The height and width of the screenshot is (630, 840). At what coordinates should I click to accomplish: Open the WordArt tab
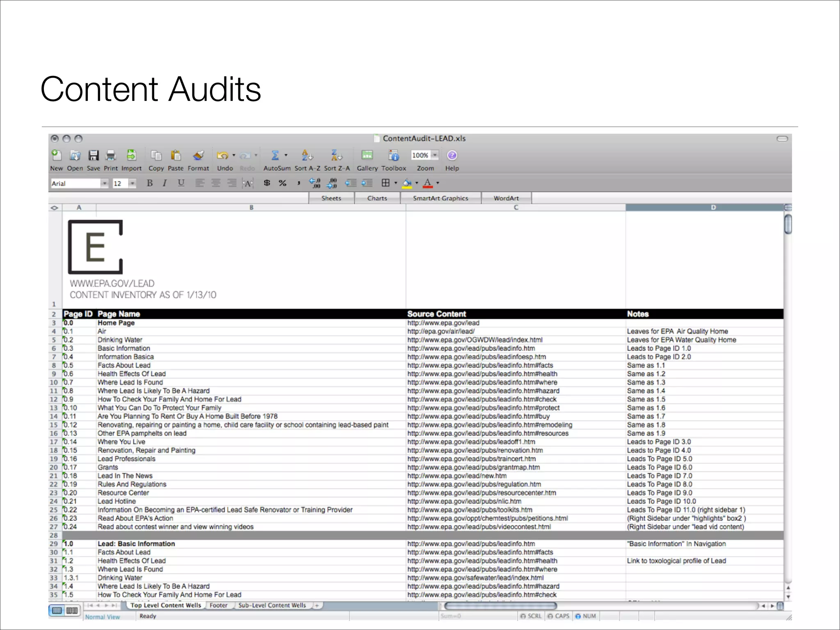coord(506,198)
